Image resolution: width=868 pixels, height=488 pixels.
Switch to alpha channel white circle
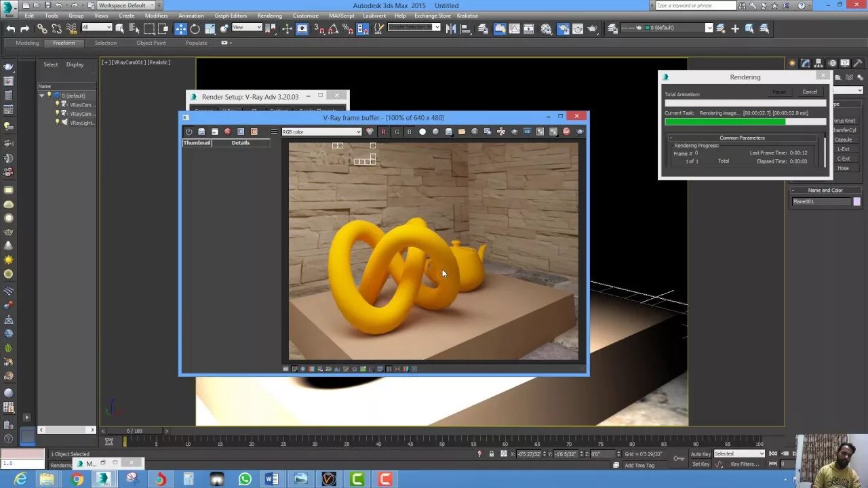422,131
